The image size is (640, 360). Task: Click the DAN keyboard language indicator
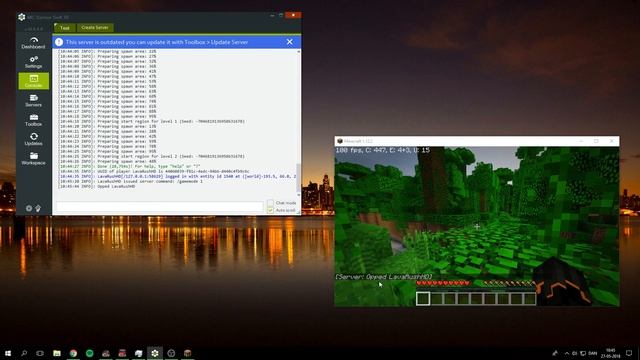(x=593, y=353)
